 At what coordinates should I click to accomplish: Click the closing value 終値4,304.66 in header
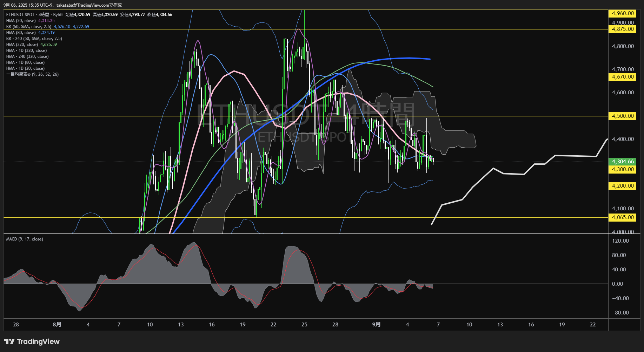160,15
